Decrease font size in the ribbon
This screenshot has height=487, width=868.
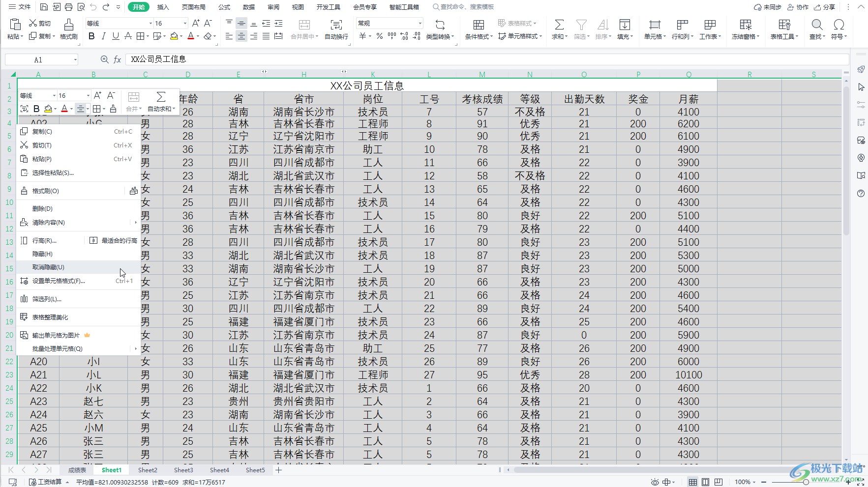[208, 23]
